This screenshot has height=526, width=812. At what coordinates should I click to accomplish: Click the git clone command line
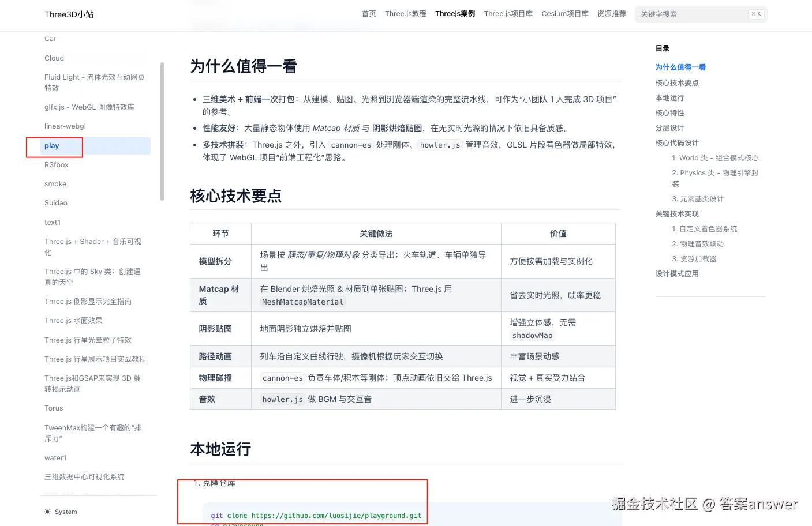[316, 516]
